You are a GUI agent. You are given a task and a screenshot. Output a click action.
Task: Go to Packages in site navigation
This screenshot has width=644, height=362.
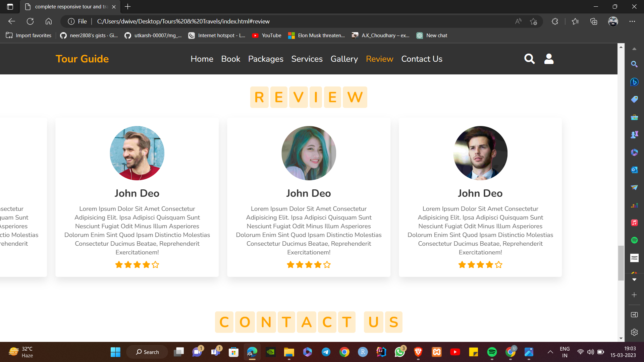click(x=266, y=59)
